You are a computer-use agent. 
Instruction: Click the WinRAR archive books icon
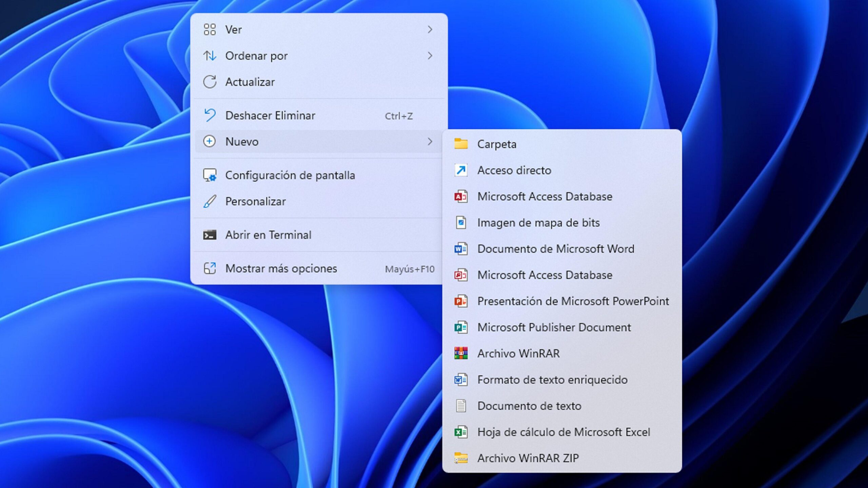point(461,353)
